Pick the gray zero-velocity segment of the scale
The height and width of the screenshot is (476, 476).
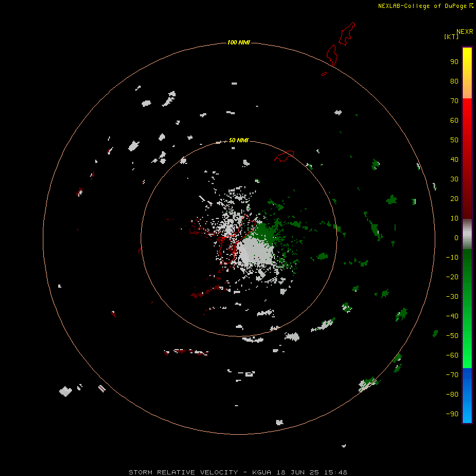[467, 234]
